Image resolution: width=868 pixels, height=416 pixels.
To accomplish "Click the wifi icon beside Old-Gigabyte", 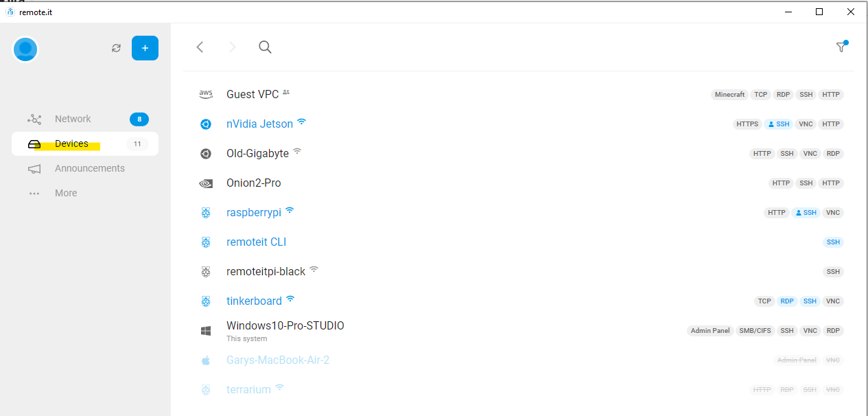I will [x=297, y=152].
